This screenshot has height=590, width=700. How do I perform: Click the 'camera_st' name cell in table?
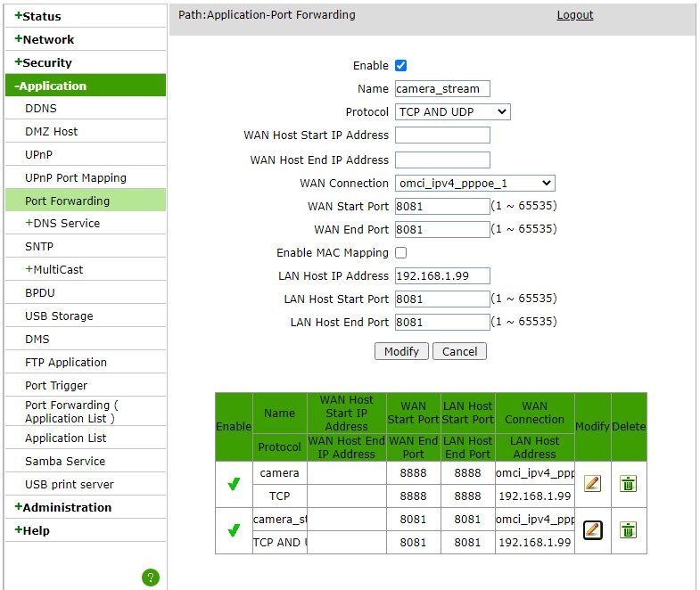point(279,519)
